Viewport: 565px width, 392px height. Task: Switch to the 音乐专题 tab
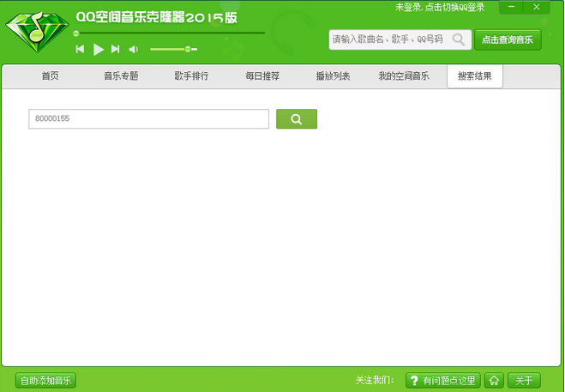[x=121, y=76]
